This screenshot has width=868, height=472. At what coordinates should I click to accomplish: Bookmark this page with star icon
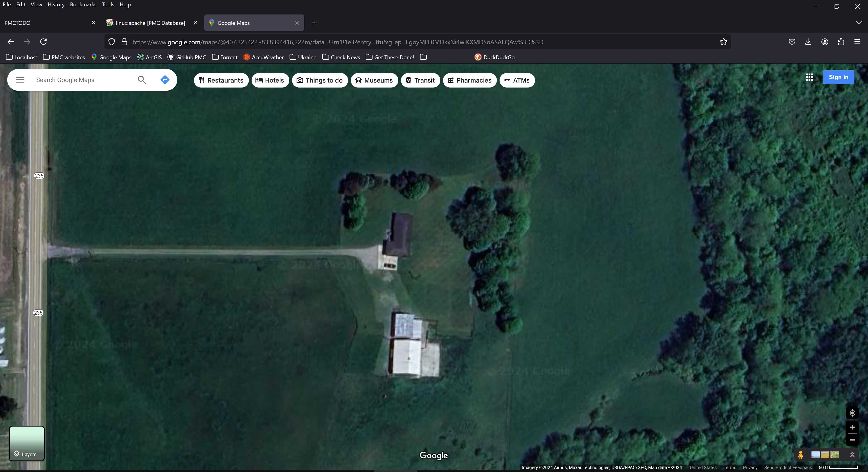point(723,42)
